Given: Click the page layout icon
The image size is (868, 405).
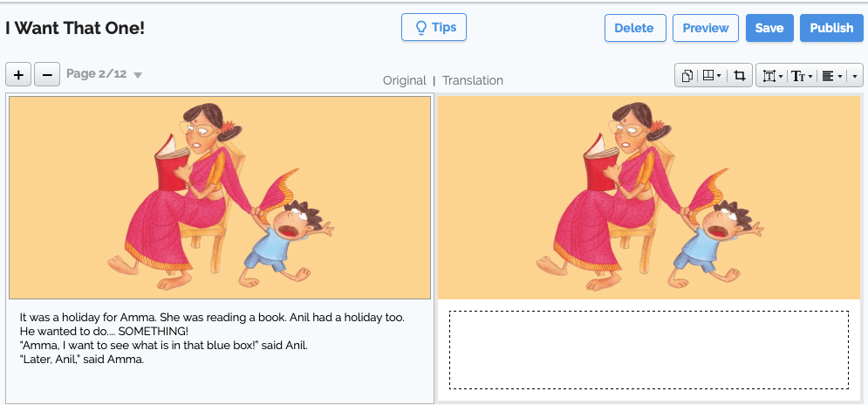Looking at the screenshot, I should (x=708, y=76).
